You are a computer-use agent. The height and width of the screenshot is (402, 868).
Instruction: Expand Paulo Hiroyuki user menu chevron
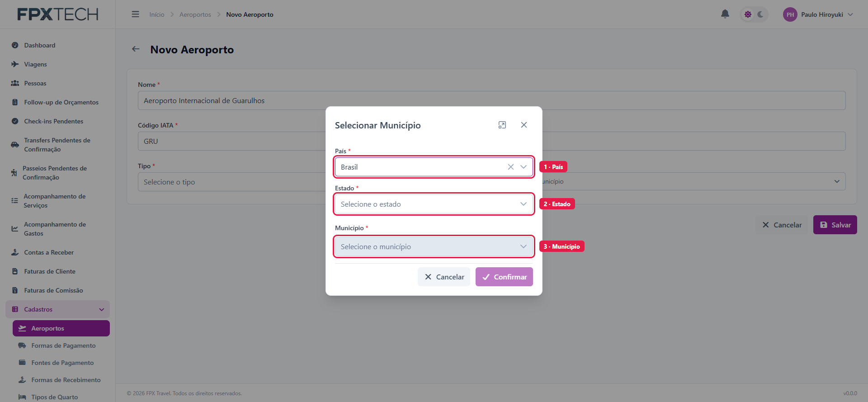(850, 14)
